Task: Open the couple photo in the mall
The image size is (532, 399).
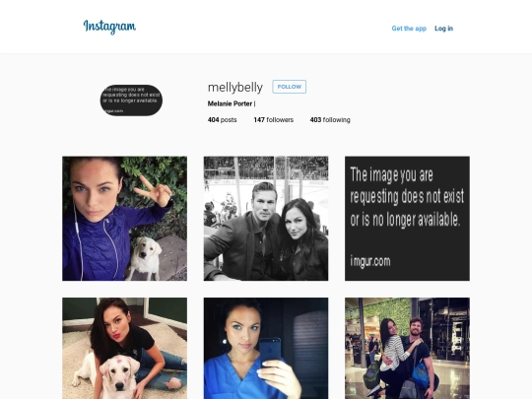Action: click(x=407, y=348)
